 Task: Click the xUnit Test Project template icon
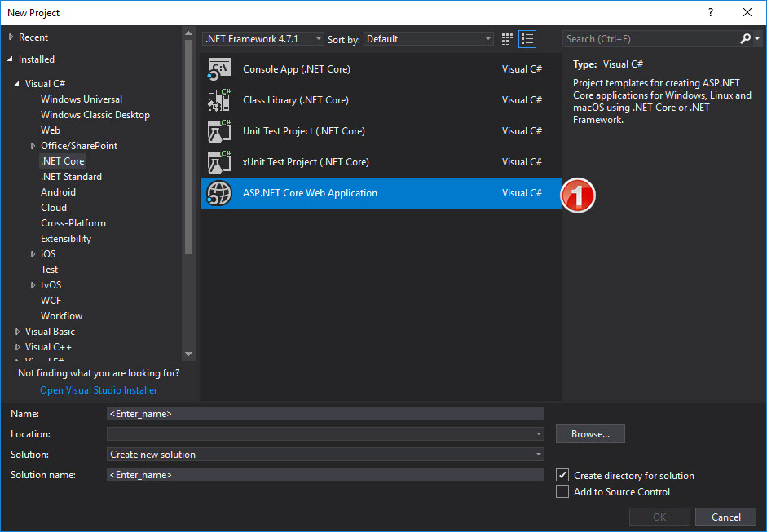coord(219,162)
